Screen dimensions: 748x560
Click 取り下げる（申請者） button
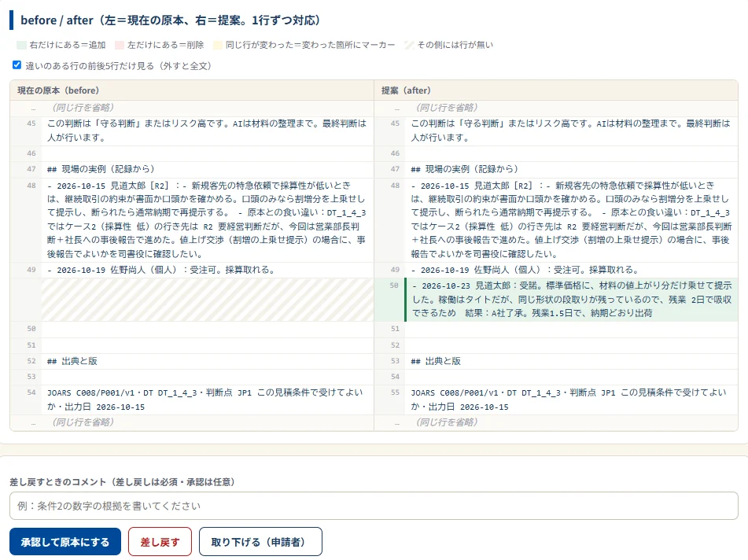[260, 541]
